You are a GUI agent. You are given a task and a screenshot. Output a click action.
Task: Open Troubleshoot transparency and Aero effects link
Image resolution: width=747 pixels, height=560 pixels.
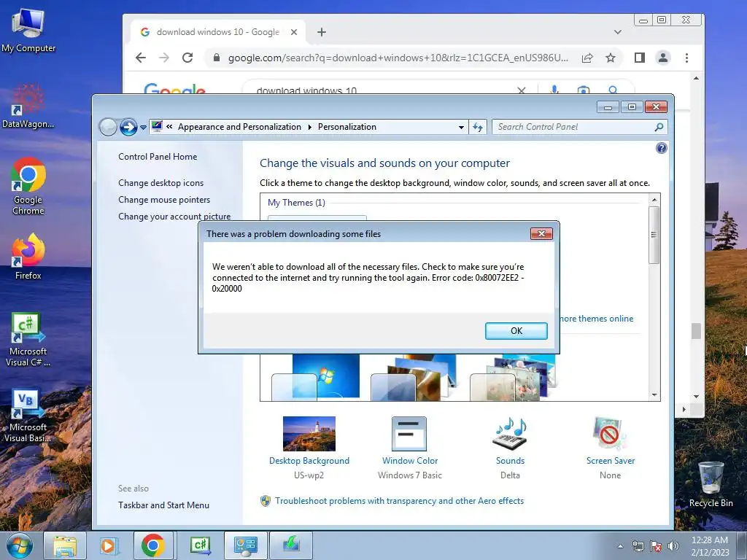399,501
